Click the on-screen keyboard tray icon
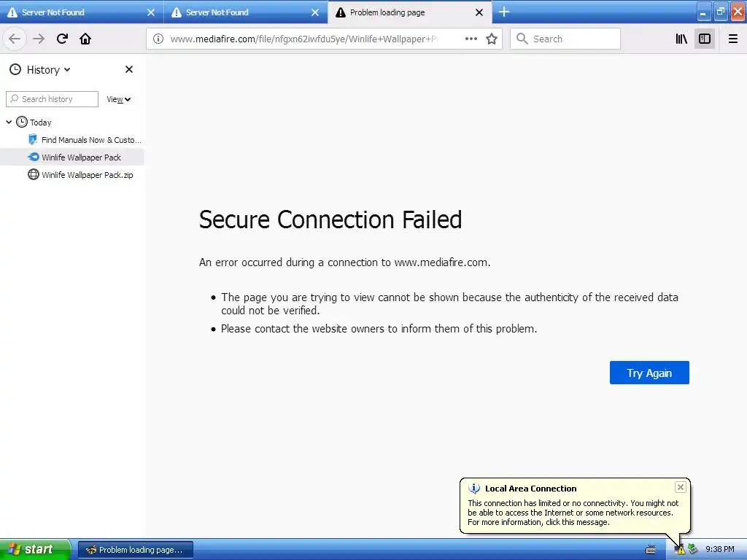 point(650,550)
